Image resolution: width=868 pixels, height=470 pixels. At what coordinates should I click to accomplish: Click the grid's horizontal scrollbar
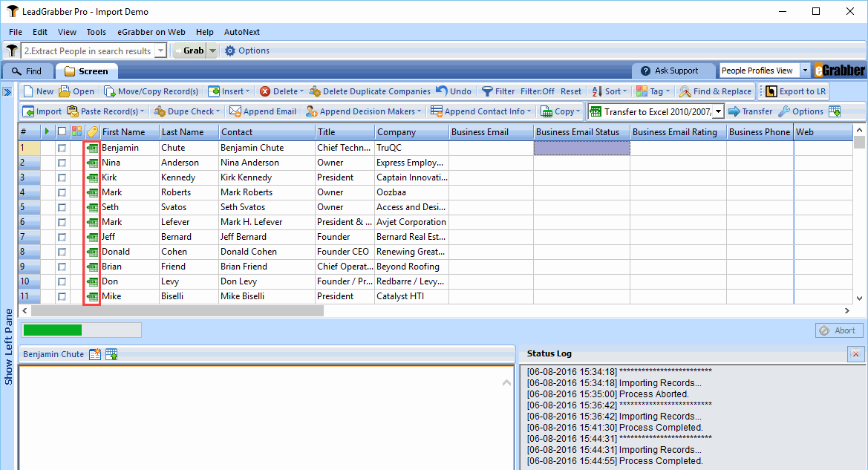[177, 311]
